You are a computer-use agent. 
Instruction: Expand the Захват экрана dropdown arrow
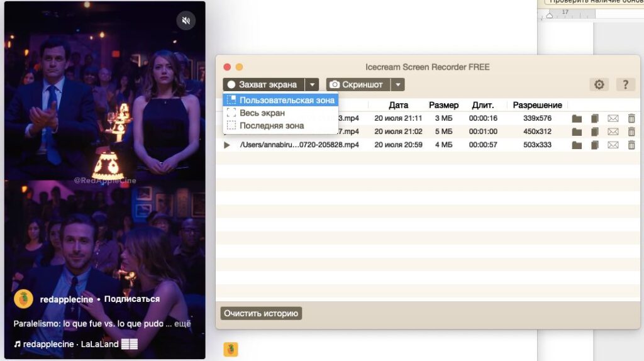(x=312, y=84)
